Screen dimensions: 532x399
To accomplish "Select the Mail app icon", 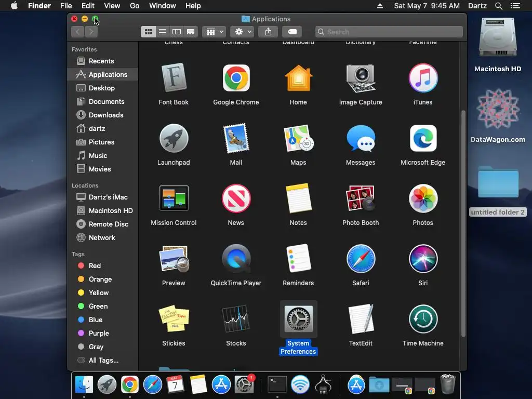I will pyautogui.click(x=236, y=138).
